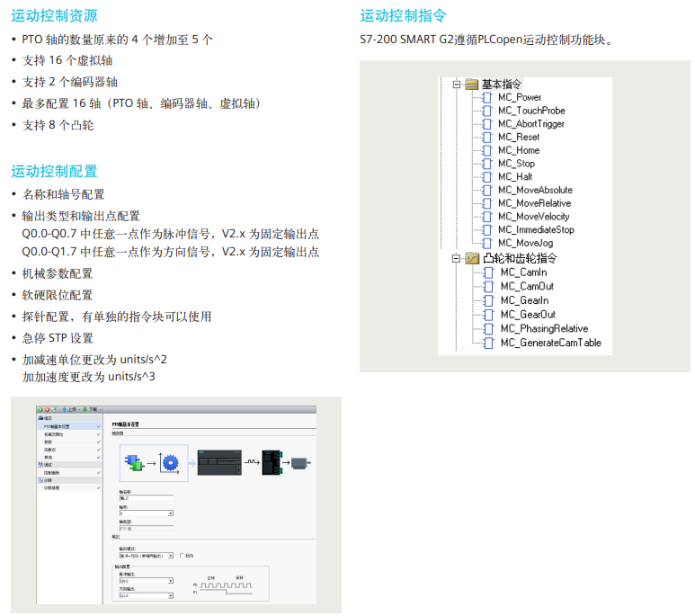Open the pulse output Q0.0 dropdown
Viewport: 695px width, 616px height.
point(147,581)
